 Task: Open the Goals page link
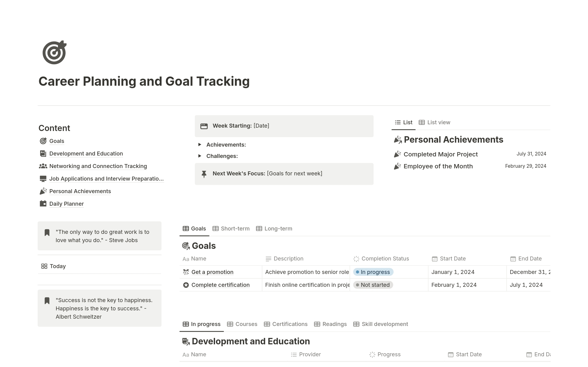click(x=57, y=141)
